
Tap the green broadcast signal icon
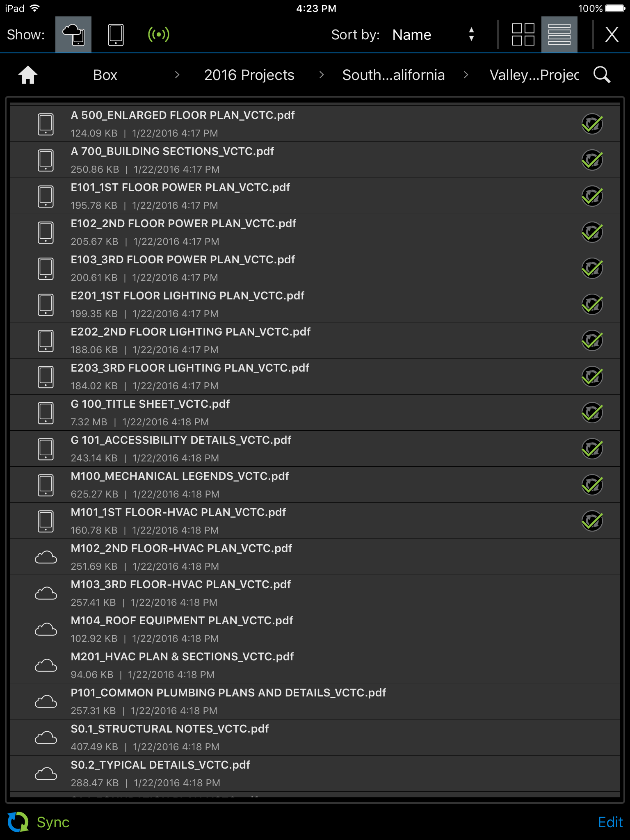click(158, 35)
